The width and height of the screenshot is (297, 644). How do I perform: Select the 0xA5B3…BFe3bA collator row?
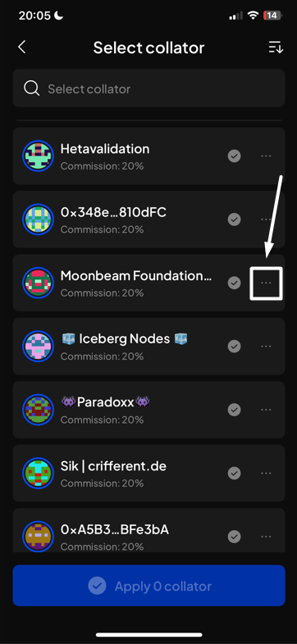[x=148, y=530]
